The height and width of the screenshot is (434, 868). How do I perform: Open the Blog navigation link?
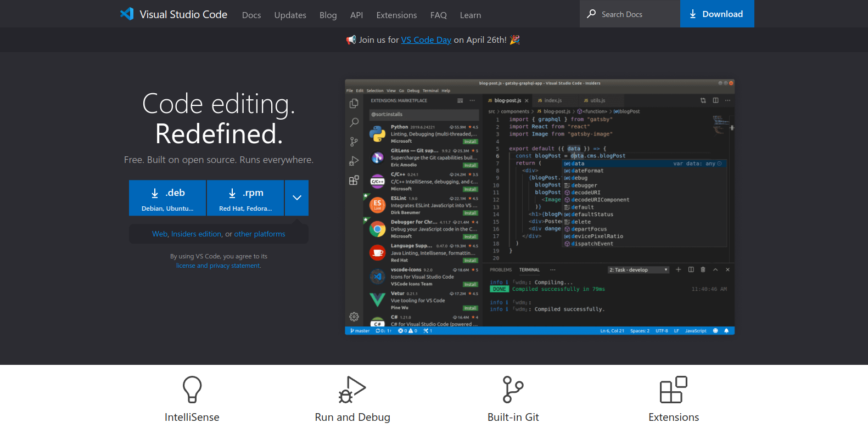(x=328, y=15)
